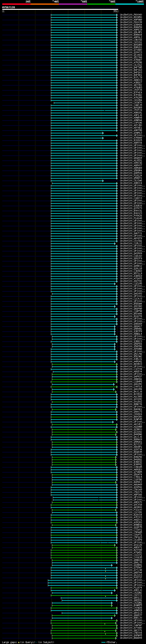Select hit UniRef100_Q6QAS9
This screenshot has height=644, width=146.
pos(131,158)
